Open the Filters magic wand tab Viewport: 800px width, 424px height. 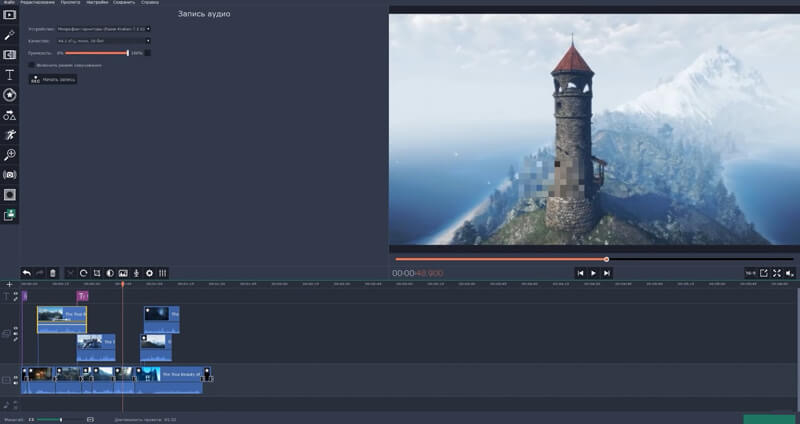pyautogui.click(x=9, y=35)
